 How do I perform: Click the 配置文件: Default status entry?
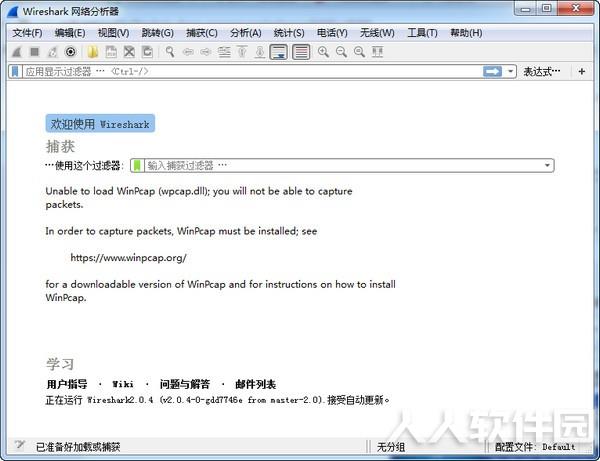[x=535, y=447]
